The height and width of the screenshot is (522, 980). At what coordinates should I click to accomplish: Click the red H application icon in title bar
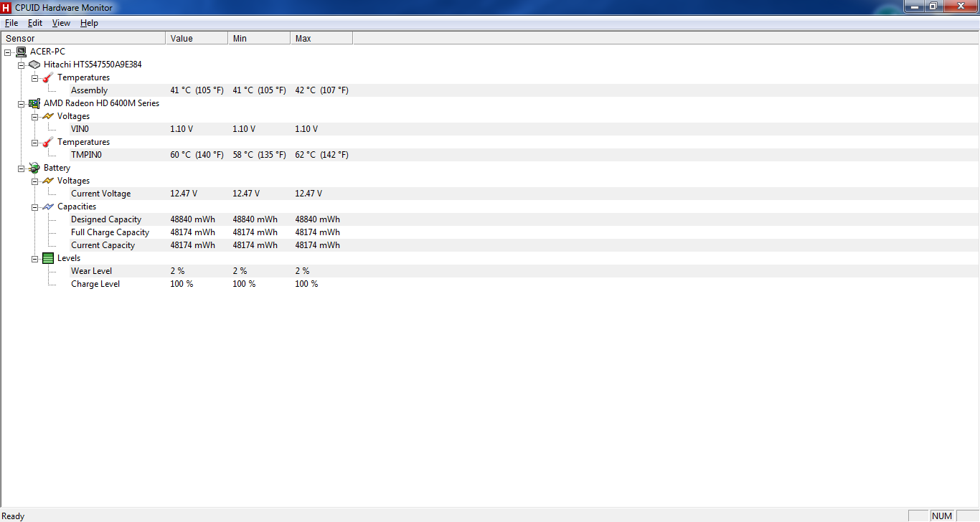point(6,7)
